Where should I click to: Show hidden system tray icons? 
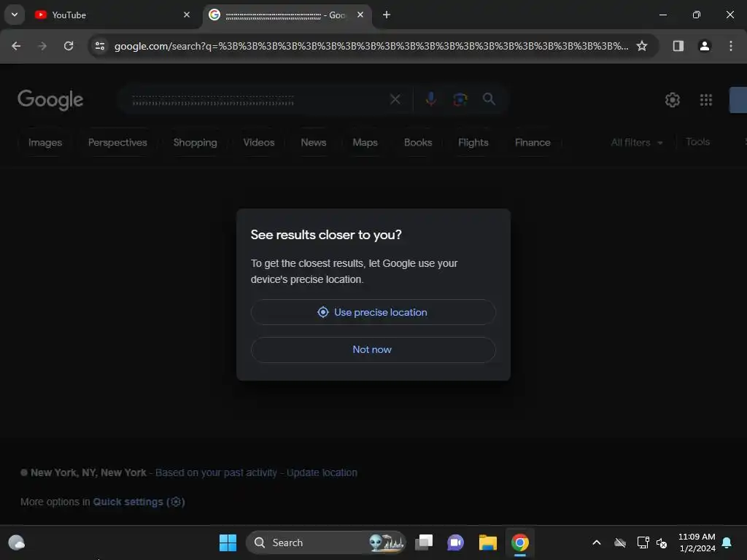[597, 542]
